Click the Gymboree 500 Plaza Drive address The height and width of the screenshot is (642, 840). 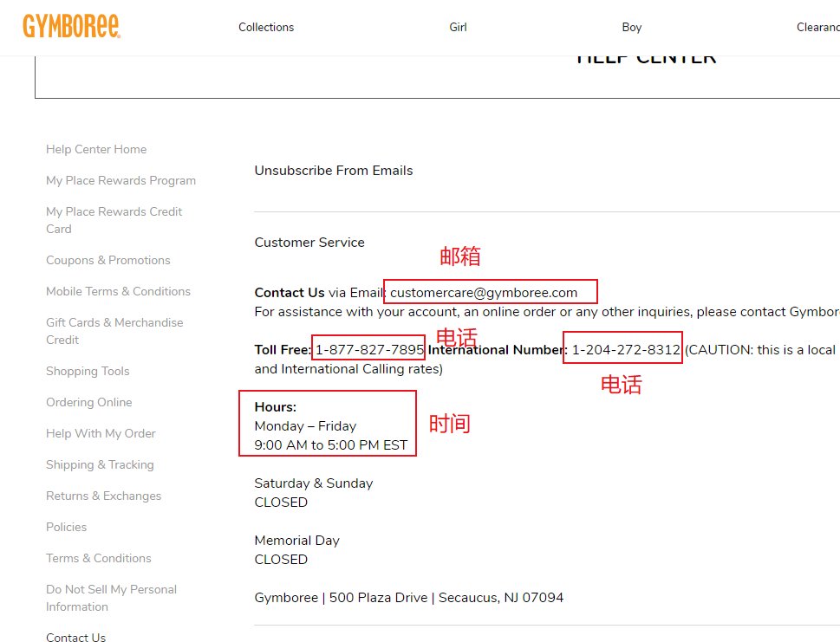coord(409,598)
